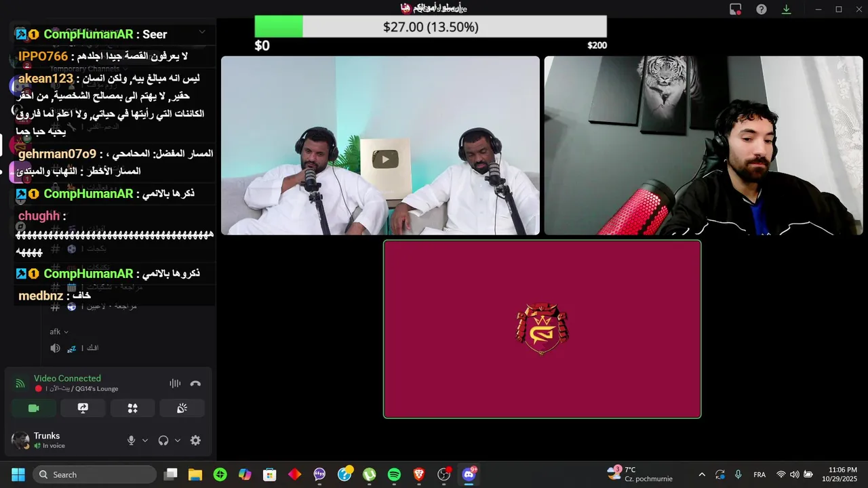
Task: Open headphone output options chevron
Action: point(178,441)
